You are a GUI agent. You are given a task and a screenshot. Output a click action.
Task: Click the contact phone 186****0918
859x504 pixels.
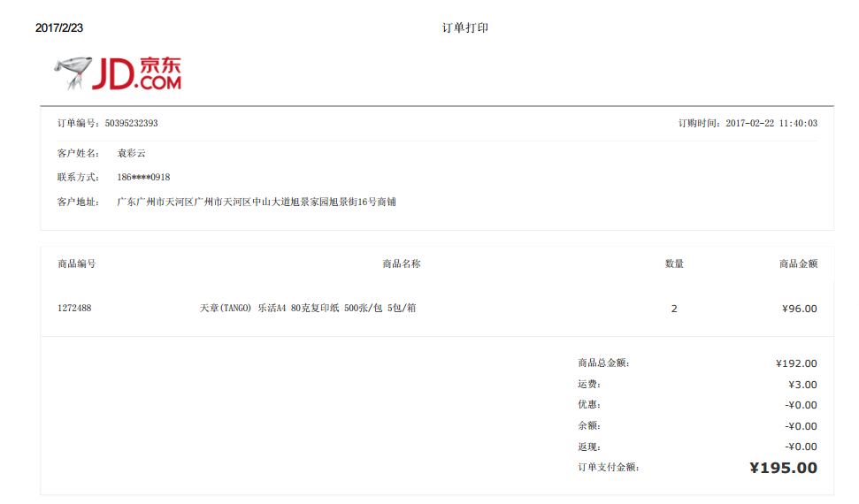(x=143, y=178)
